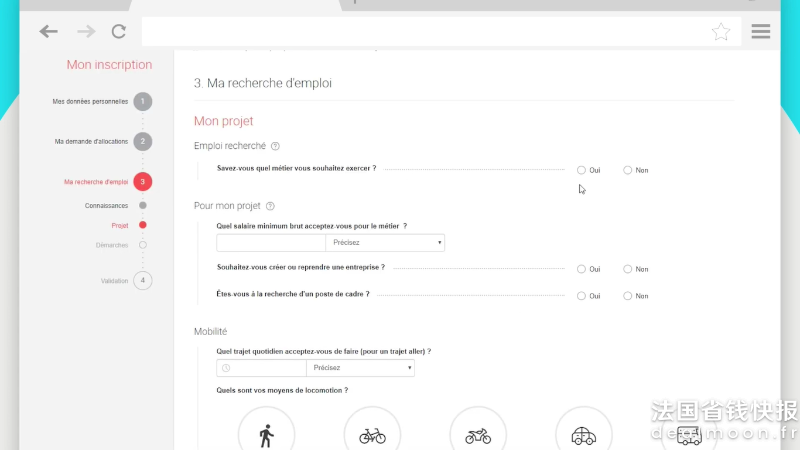Viewport: 800px width, 450px height.
Task: Click the daily commute duration field
Action: 261,368
